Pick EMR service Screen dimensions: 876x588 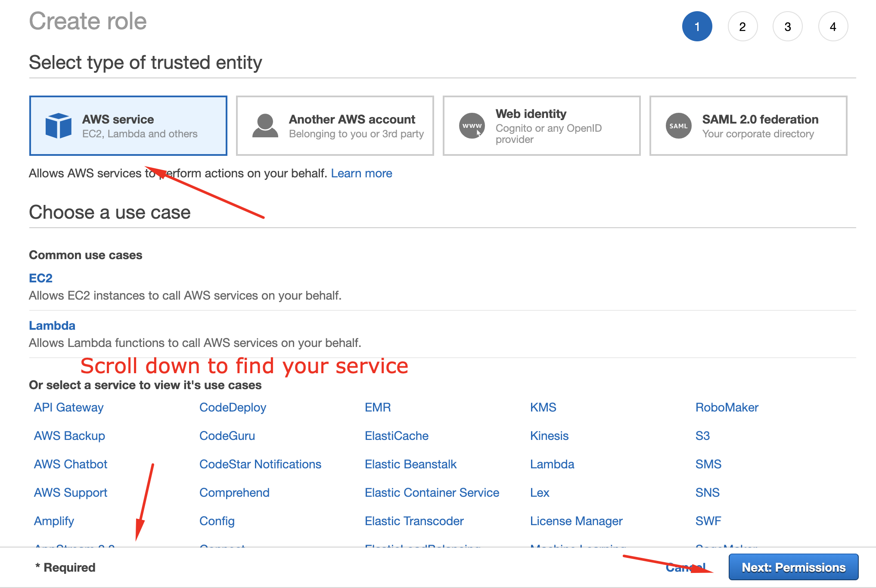pyautogui.click(x=378, y=407)
